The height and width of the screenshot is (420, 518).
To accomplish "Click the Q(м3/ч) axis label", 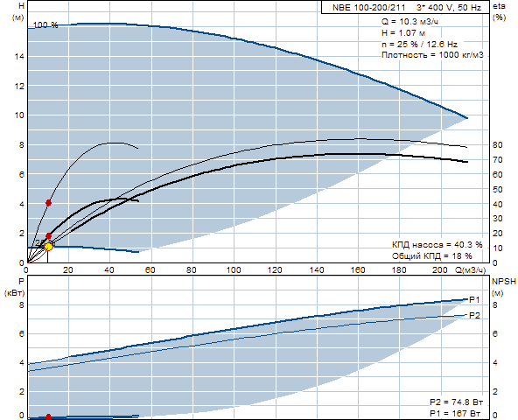I will 471,270.
